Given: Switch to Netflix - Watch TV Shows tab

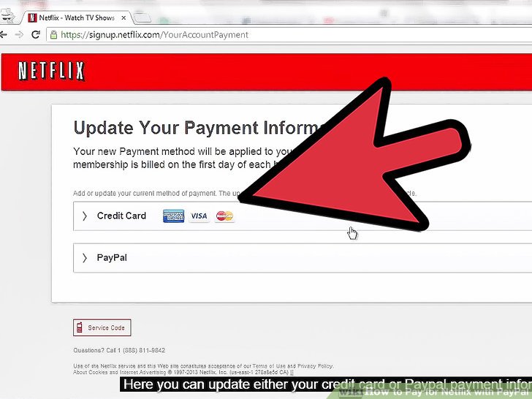Looking at the screenshot, I should pos(77,18).
